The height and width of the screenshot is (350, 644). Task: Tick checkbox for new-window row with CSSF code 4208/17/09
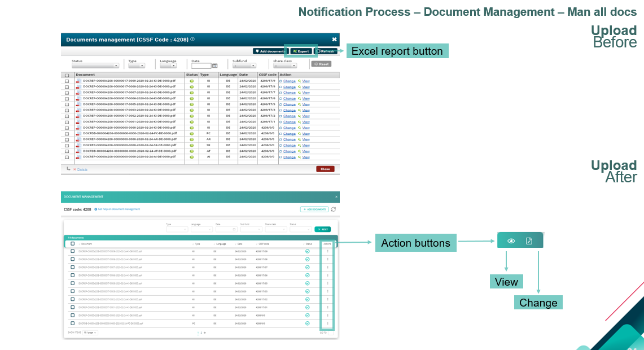click(73, 251)
